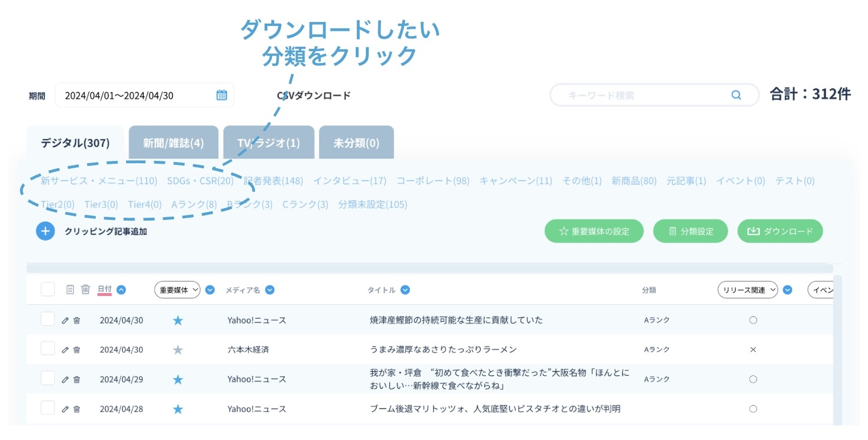Viewport: 868px width, 440px height.
Task: Click the 分類設定 button
Action: 691,231
